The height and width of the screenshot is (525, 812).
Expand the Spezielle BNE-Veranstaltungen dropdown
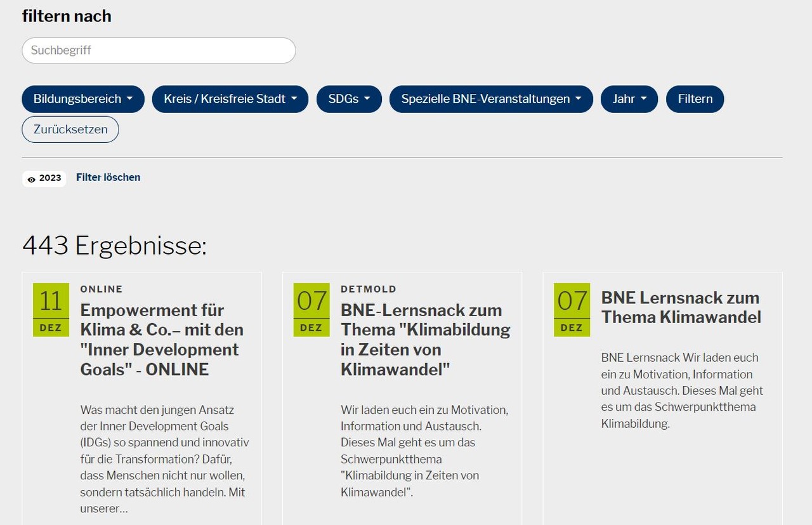point(491,99)
